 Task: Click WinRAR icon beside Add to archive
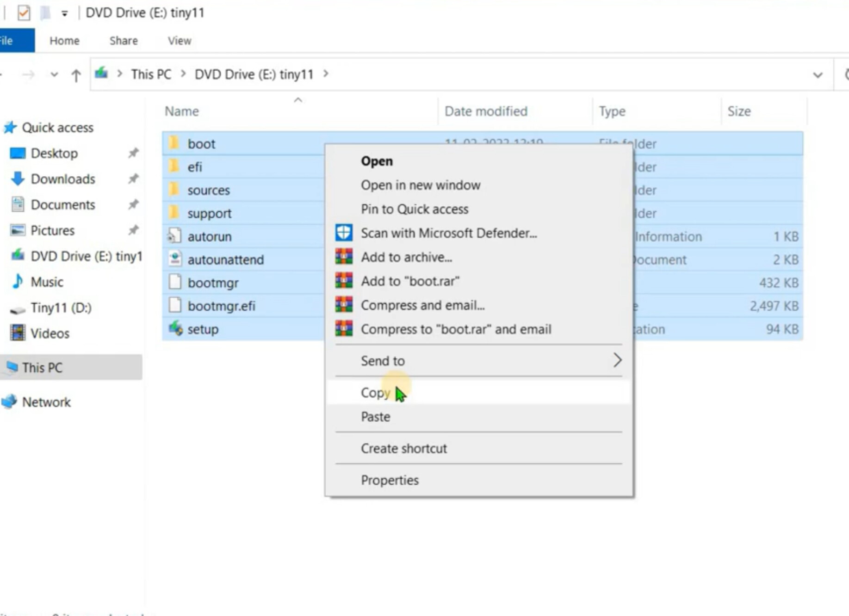344,257
